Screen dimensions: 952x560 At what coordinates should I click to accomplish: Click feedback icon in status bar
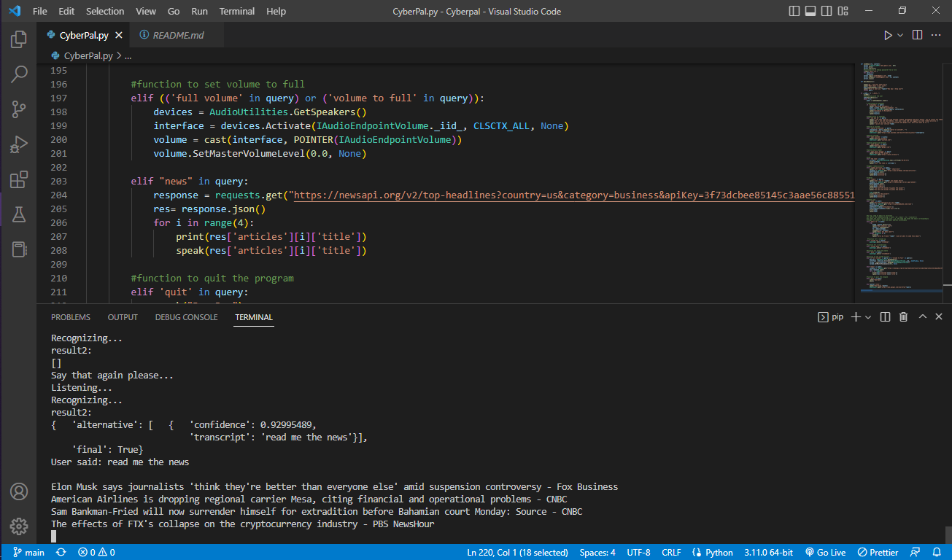(916, 553)
